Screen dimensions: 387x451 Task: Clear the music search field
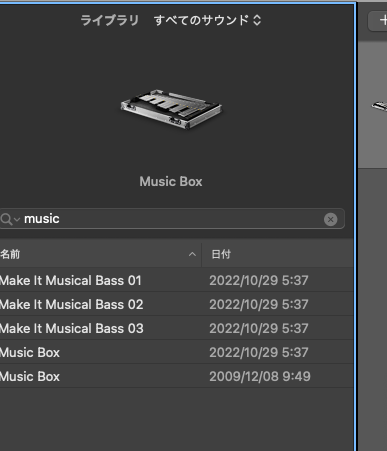pos(330,219)
